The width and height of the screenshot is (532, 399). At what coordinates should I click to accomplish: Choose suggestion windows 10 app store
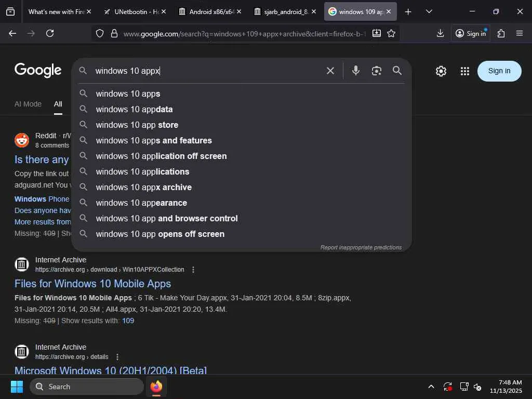tap(242, 125)
